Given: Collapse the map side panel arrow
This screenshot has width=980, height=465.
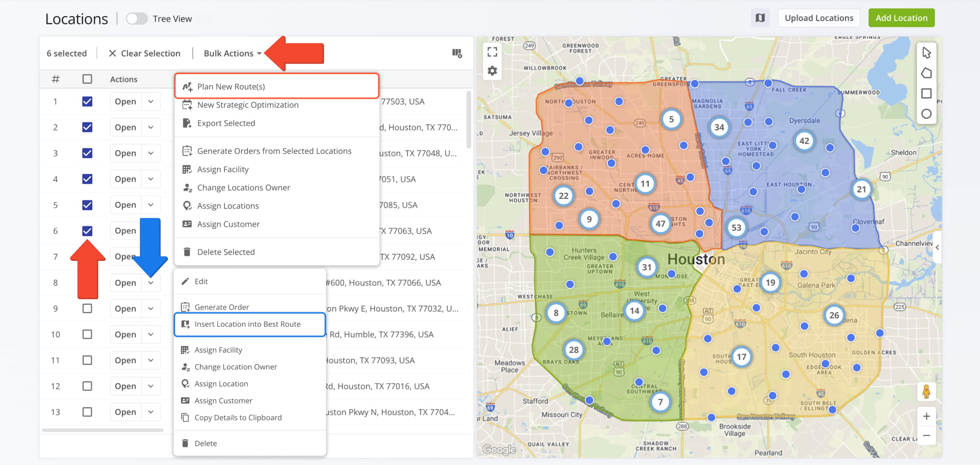Looking at the screenshot, I should pos(937,247).
